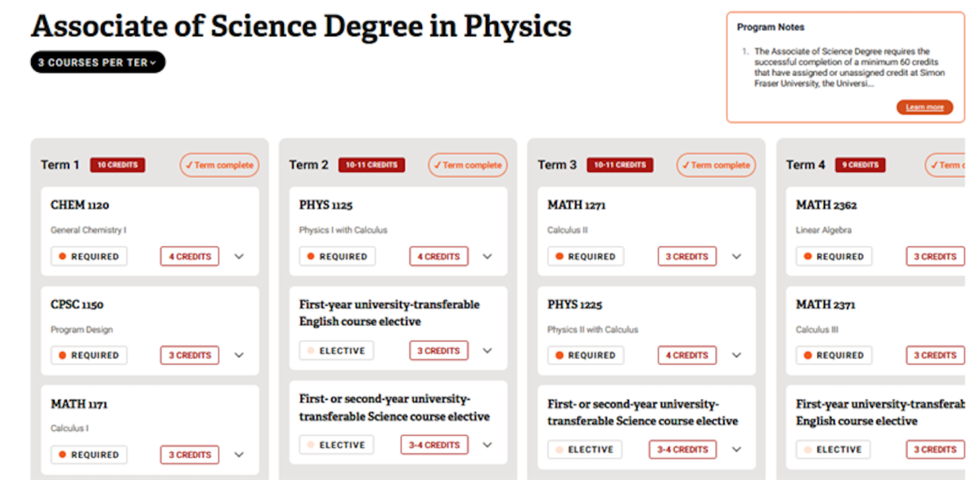The width and height of the screenshot is (980, 480).
Task: Expand the MATH 1171 chevron
Action: click(239, 455)
